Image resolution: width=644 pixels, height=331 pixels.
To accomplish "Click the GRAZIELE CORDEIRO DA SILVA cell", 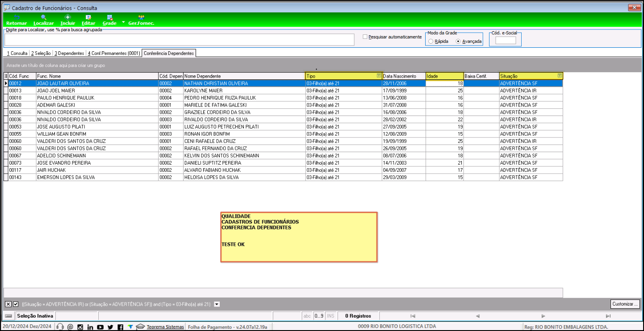I will 244,112.
